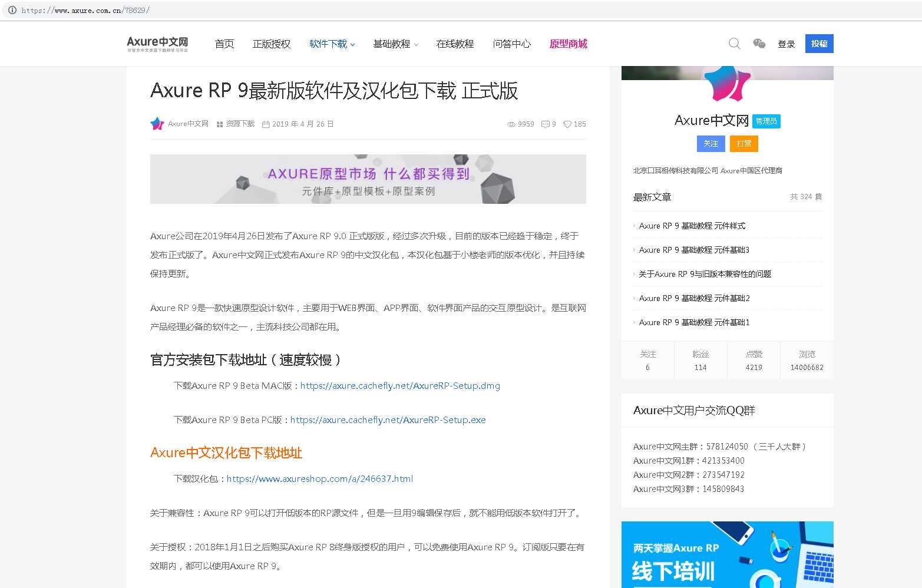The height and width of the screenshot is (588, 922).
Task: Click the large sidebar profile avatar
Action: click(728, 83)
